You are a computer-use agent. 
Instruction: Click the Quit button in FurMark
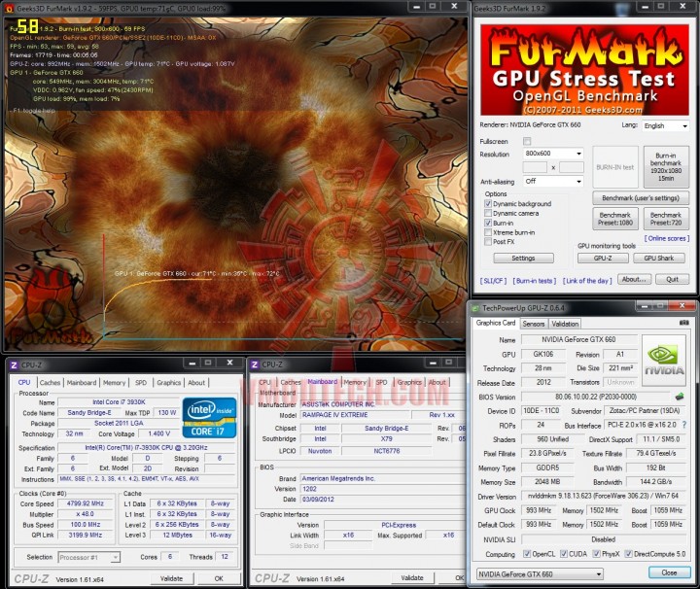click(673, 279)
